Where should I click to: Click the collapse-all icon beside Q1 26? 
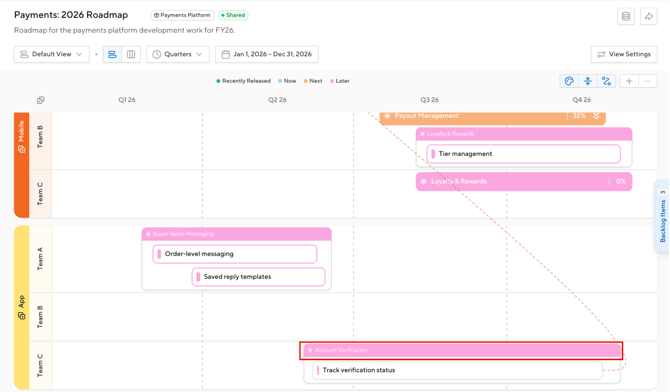(41, 100)
